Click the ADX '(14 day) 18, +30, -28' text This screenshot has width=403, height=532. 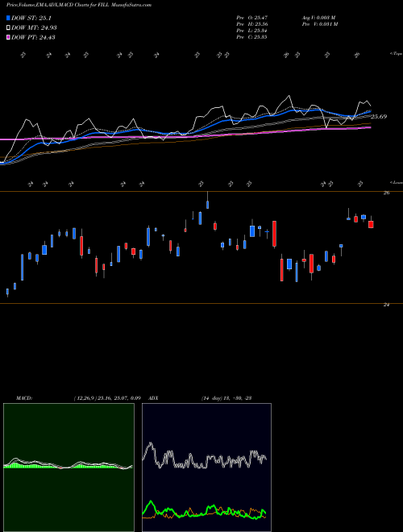click(226, 398)
